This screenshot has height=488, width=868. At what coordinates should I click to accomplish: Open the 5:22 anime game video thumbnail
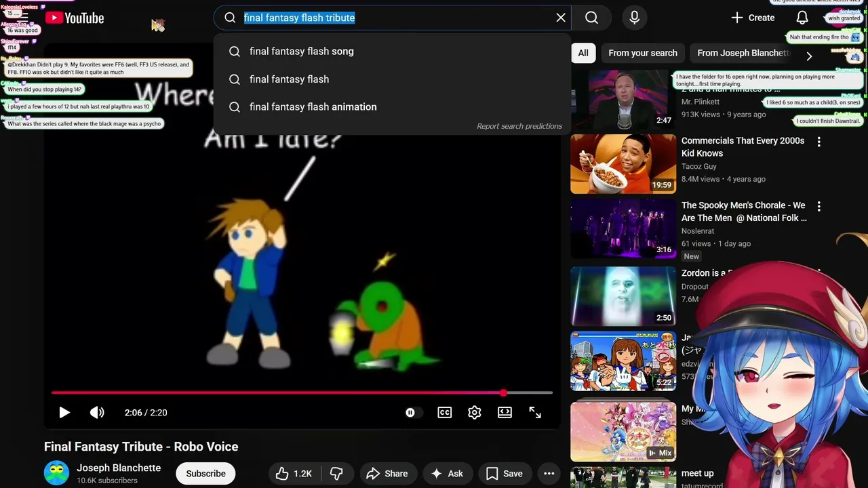click(x=623, y=361)
